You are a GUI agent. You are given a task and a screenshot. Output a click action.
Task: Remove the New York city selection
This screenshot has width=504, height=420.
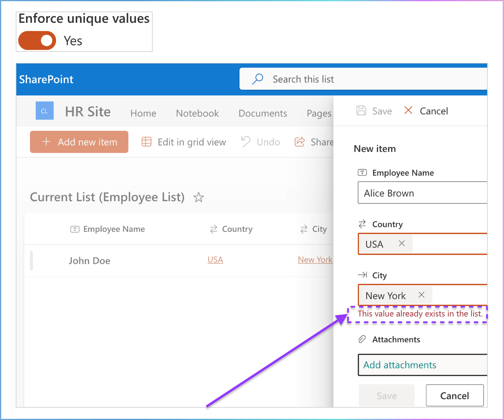(x=421, y=295)
